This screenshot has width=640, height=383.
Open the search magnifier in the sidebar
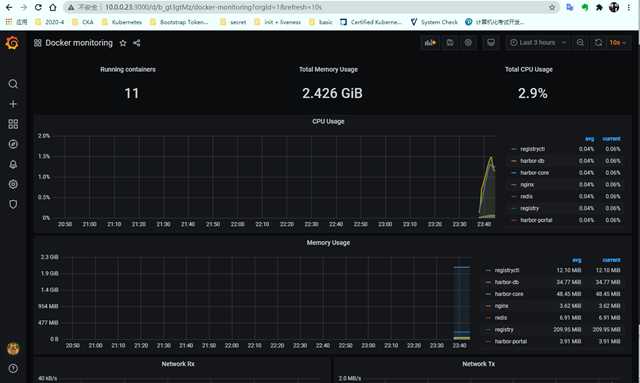click(13, 84)
